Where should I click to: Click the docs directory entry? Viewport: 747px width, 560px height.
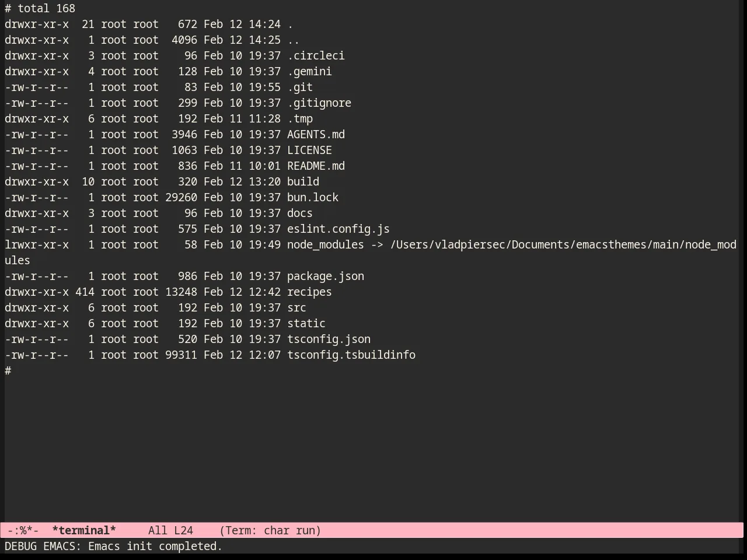coord(300,213)
